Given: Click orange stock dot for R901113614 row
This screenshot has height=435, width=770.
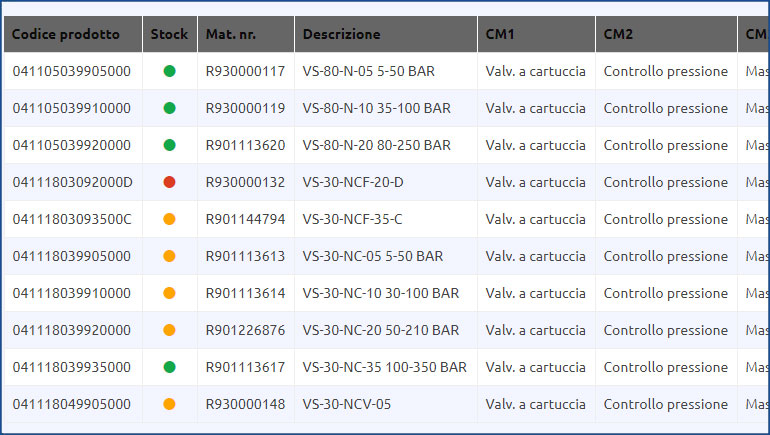Looking at the screenshot, I should pyautogui.click(x=169, y=293).
